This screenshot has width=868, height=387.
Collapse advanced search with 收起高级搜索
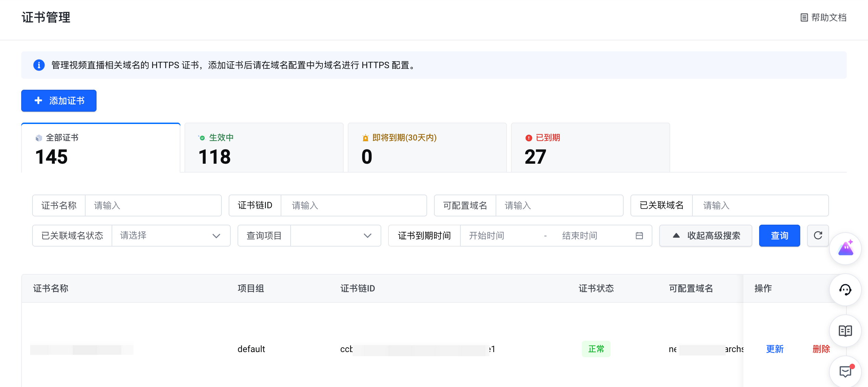(706, 236)
